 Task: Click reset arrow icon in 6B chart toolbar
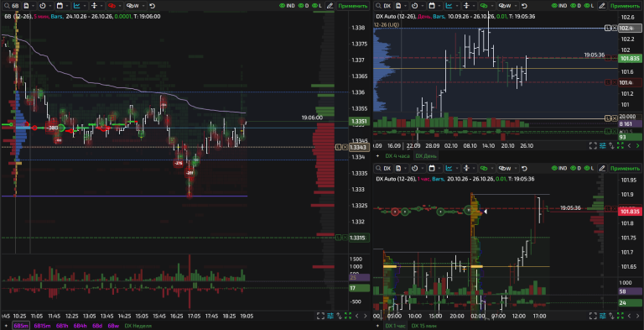coord(153,6)
